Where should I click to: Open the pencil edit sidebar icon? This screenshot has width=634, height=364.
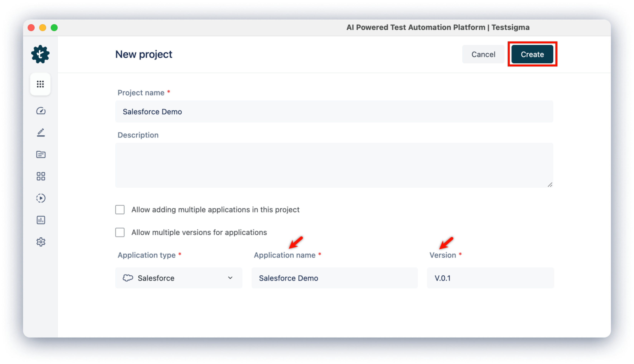(x=41, y=132)
